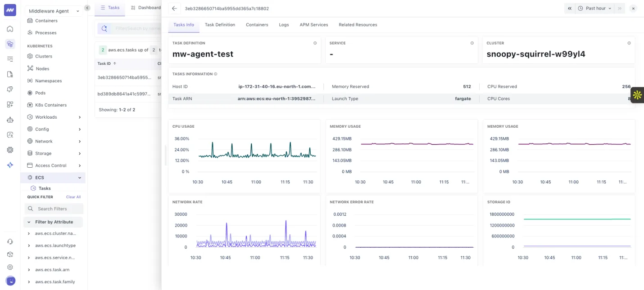Screen dimensions: 644x290
Task: Expand Storage submenu
Action: [x=80, y=154]
